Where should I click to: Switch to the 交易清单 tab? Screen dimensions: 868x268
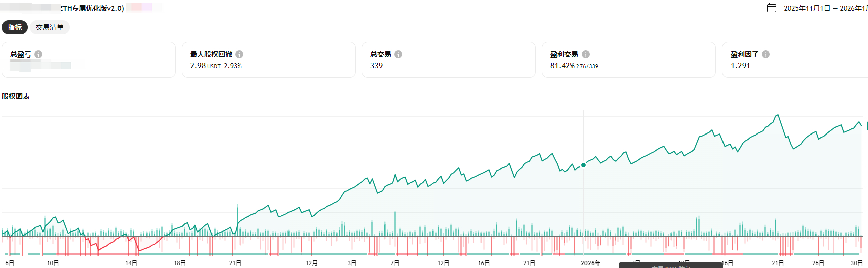(50, 27)
